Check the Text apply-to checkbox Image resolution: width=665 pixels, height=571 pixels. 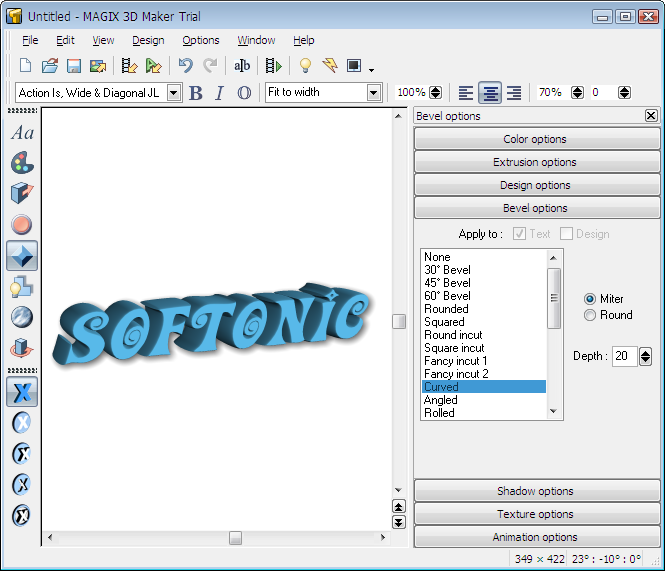pos(520,234)
